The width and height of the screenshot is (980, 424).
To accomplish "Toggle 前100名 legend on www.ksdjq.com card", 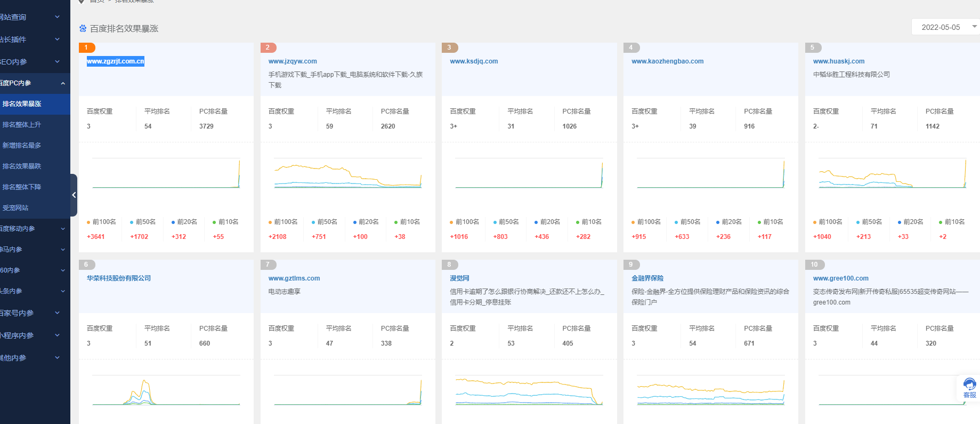I will 464,222.
